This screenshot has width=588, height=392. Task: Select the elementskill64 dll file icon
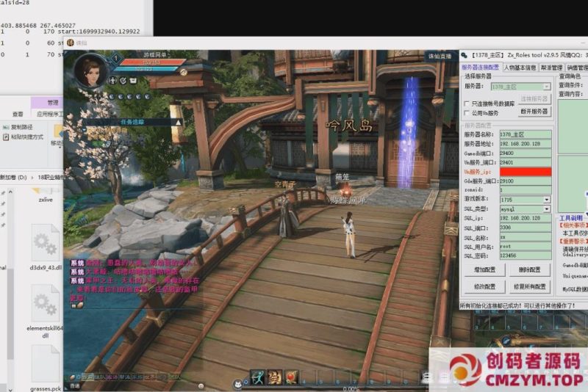point(46,302)
